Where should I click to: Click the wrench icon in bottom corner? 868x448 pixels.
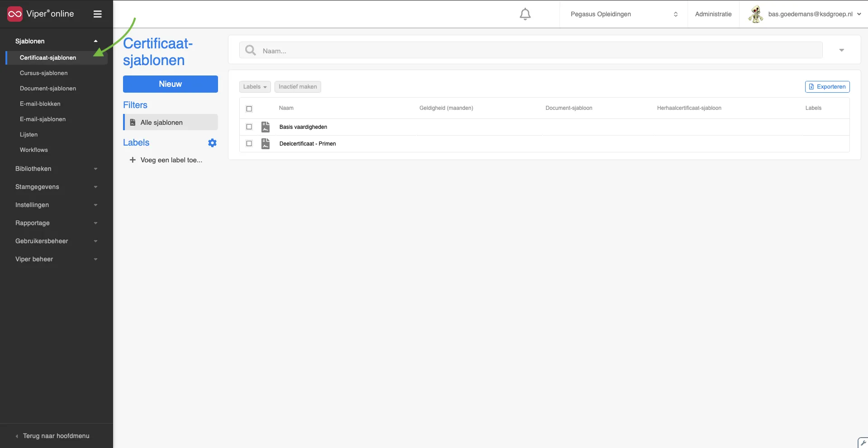[x=863, y=443]
